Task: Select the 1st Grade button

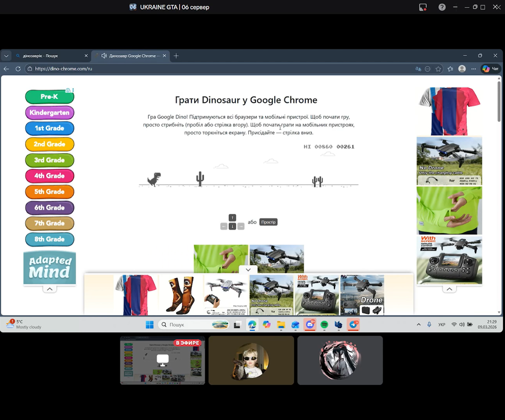Action: (50, 128)
